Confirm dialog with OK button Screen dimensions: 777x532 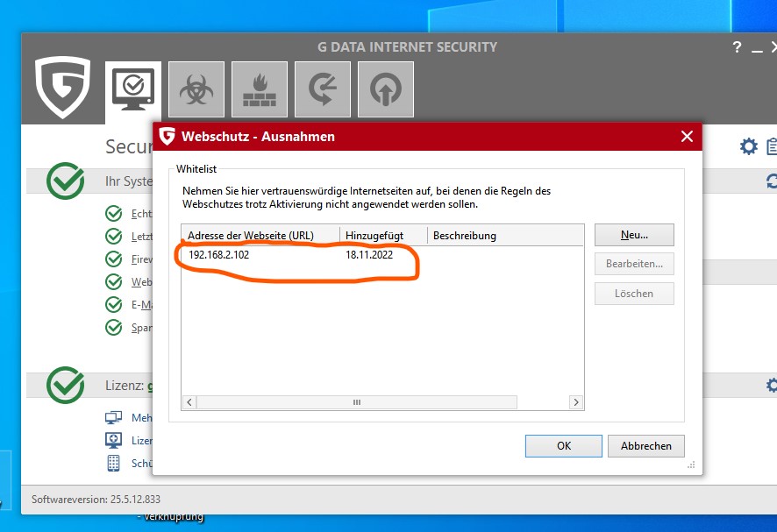[563, 446]
